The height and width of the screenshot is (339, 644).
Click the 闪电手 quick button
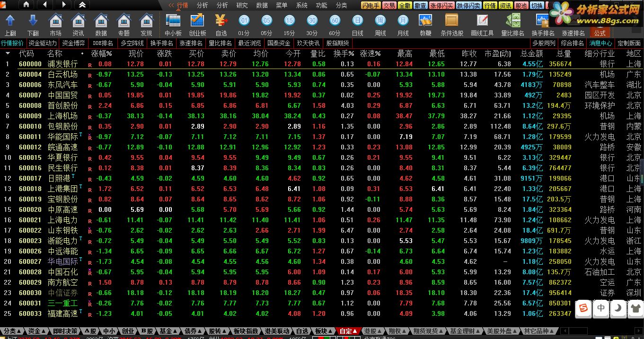(x=371, y=6)
